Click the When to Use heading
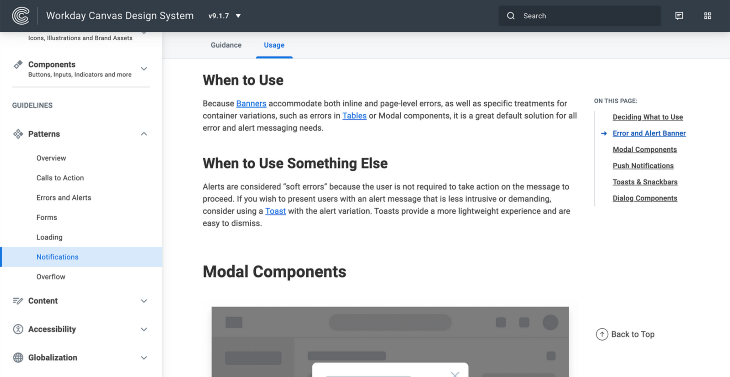The image size is (730, 377). pos(243,80)
